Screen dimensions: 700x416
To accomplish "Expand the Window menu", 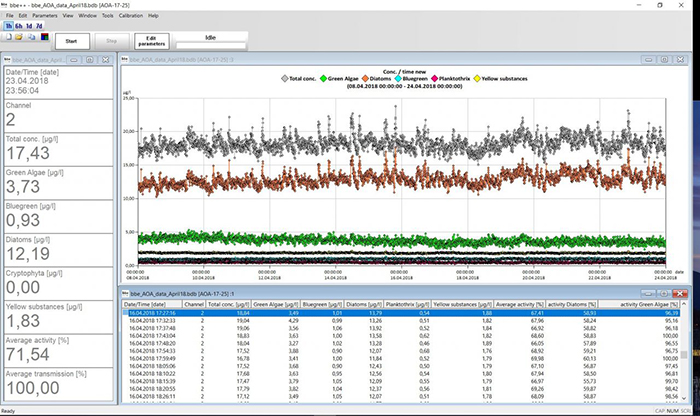I will [x=87, y=16].
